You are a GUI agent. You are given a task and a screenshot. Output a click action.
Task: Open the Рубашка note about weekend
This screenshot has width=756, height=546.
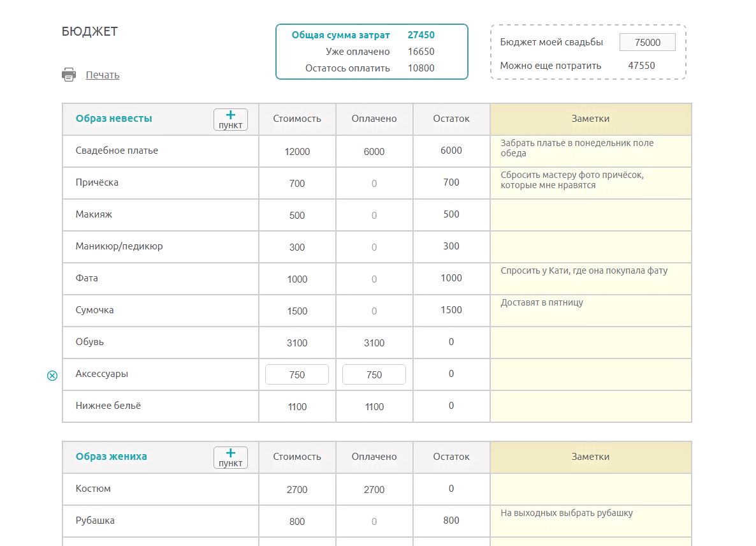(591, 521)
